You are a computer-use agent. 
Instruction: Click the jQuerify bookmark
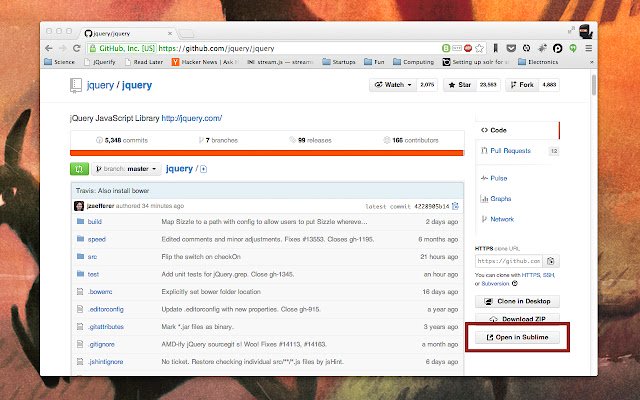[100, 62]
